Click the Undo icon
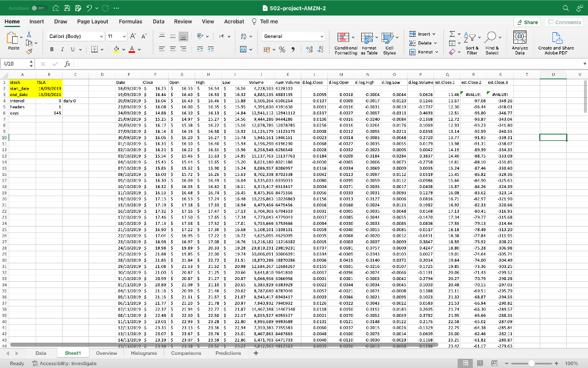The image size is (588, 368). coord(89,8)
